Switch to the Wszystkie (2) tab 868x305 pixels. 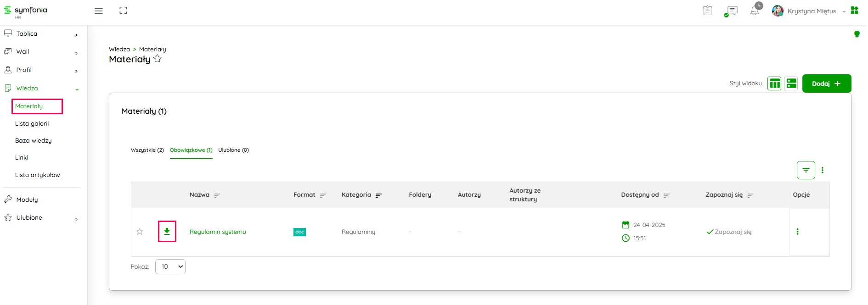click(147, 150)
